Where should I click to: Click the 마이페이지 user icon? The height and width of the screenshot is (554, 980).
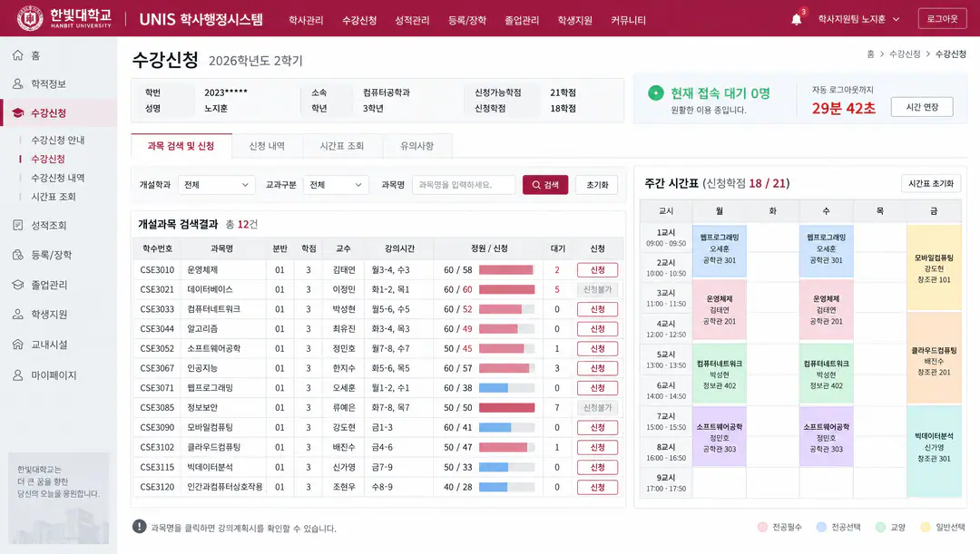[x=18, y=374]
